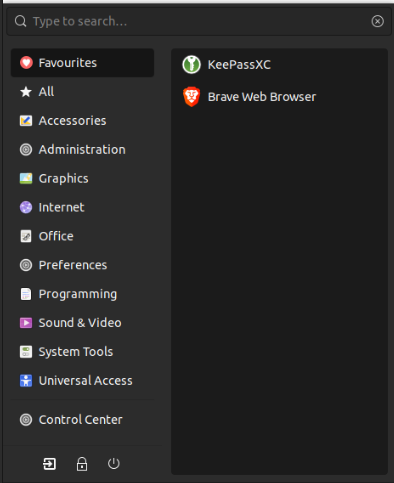Choose the Programming category

82,294
